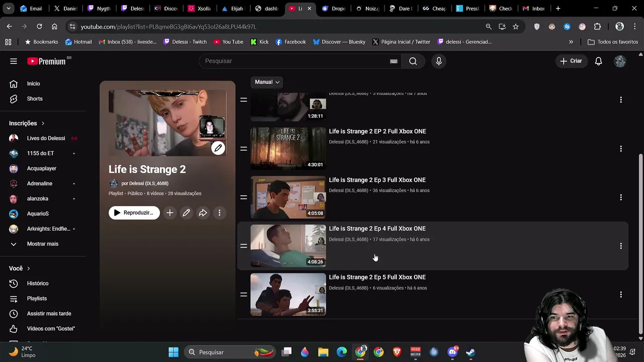Open Delessi - Twitch bookmark
The width and height of the screenshot is (644, 362).
(x=185, y=42)
